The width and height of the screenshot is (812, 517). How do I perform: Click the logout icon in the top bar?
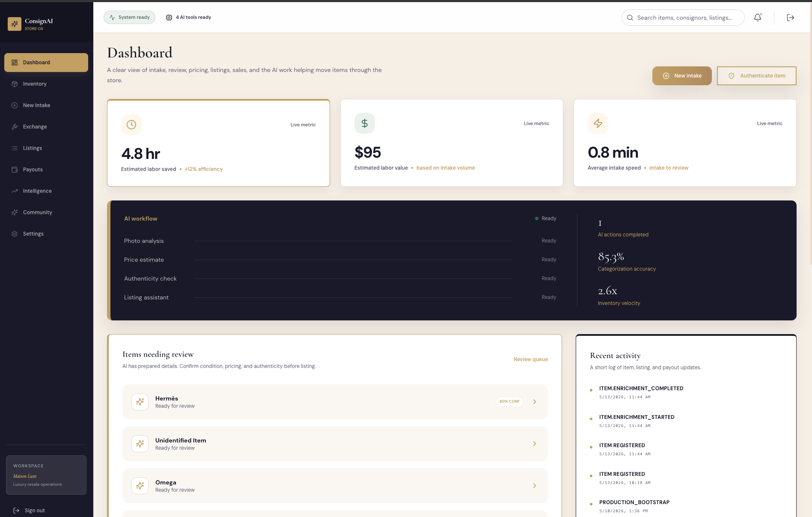(791, 18)
